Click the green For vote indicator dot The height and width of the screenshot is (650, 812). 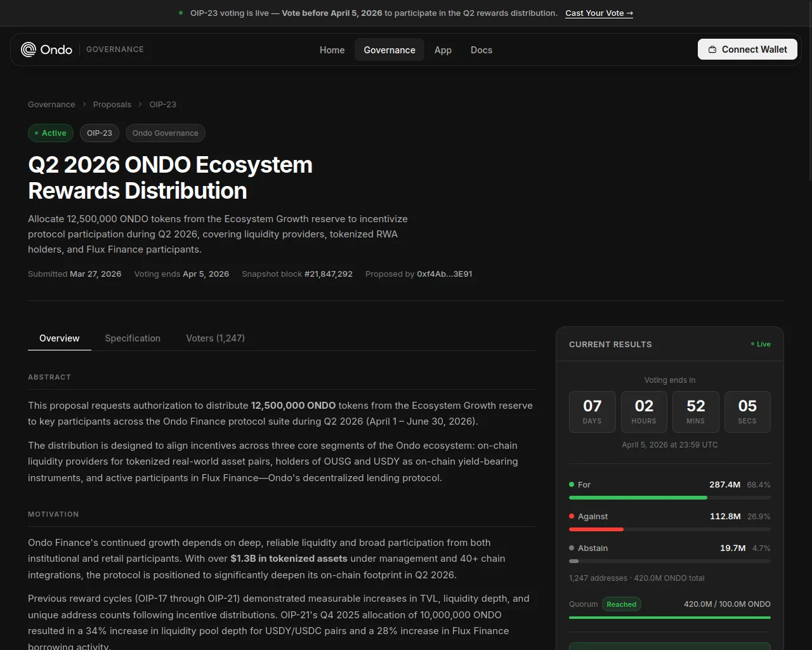[572, 484]
